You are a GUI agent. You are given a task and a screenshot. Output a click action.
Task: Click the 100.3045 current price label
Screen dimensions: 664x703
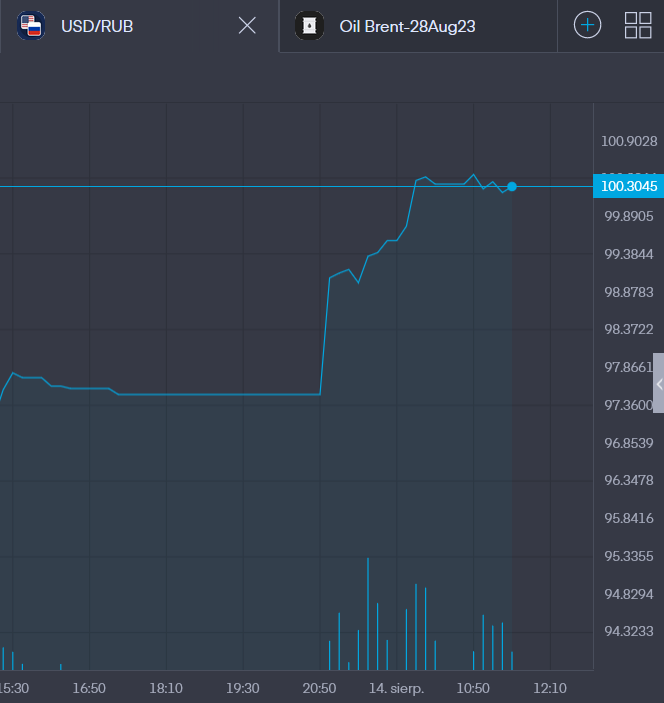(628, 186)
